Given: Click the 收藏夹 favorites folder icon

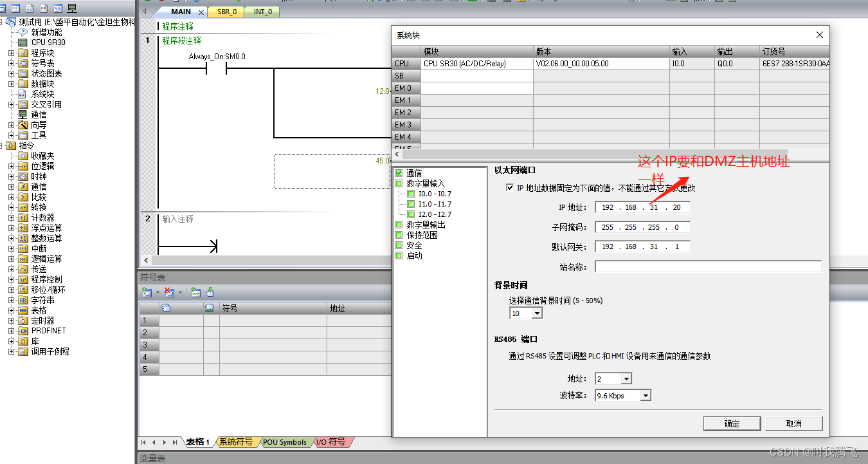Looking at the screenshot, I should (23, 156).
